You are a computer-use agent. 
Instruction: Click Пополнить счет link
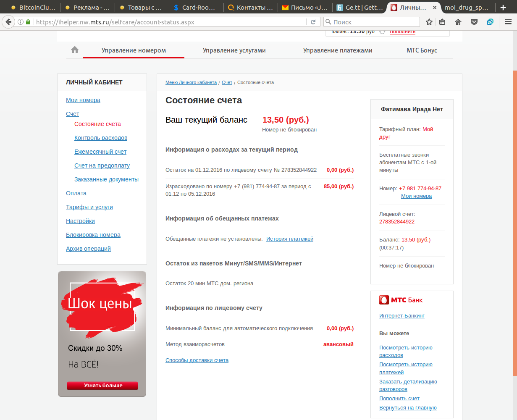click(399, 398)
